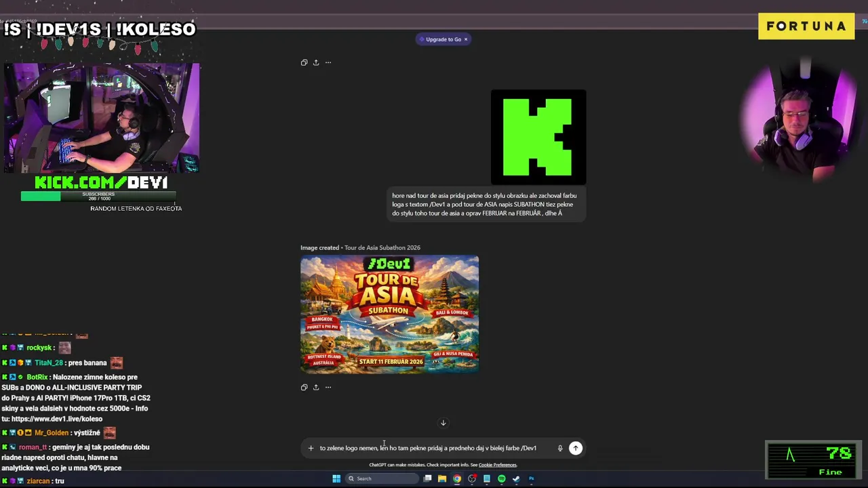Viewport: 868px width, 488px height.
Task: Click the username BotRix in chat
Action: (37, 377)
